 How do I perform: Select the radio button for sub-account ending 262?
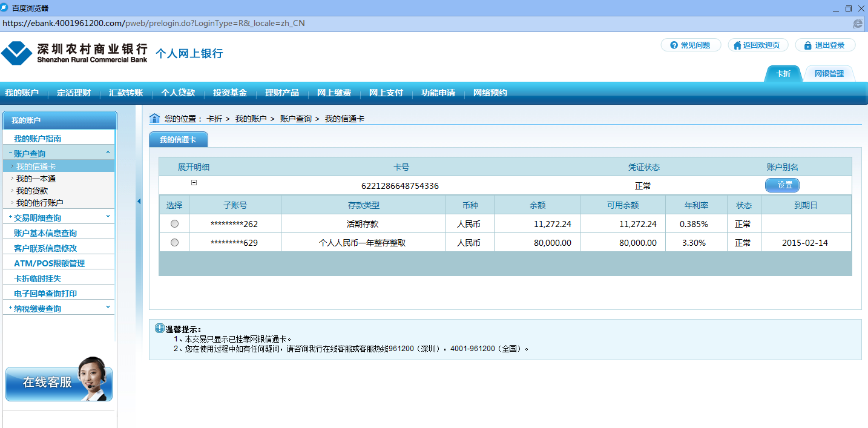pos(175,224)
